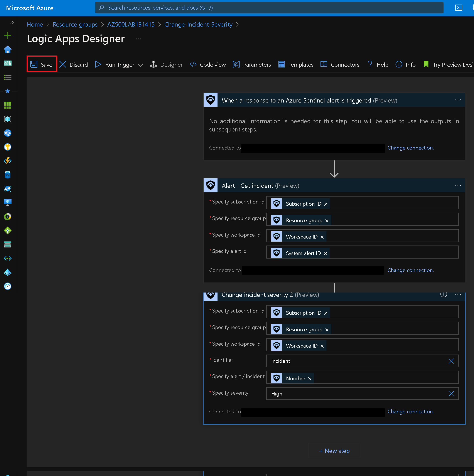
Task: Open Storage accounts icon in sidebar
Action: pos(8,245)
